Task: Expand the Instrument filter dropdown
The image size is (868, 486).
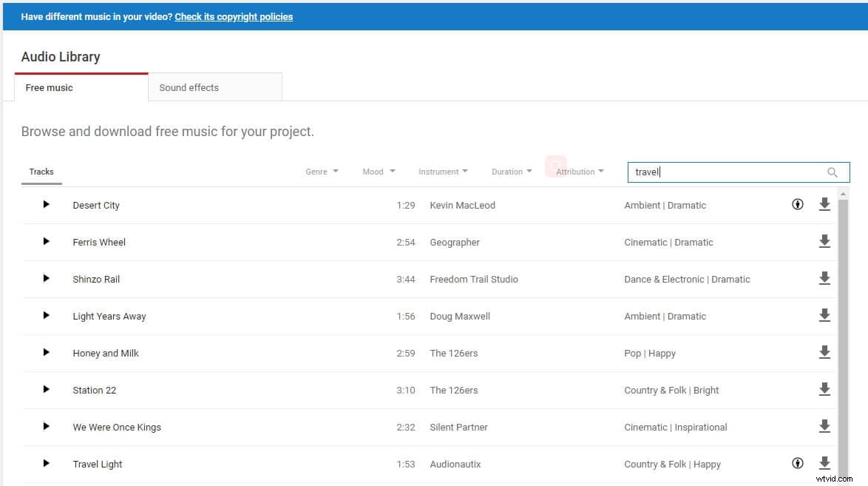Action: coord(443,172)
